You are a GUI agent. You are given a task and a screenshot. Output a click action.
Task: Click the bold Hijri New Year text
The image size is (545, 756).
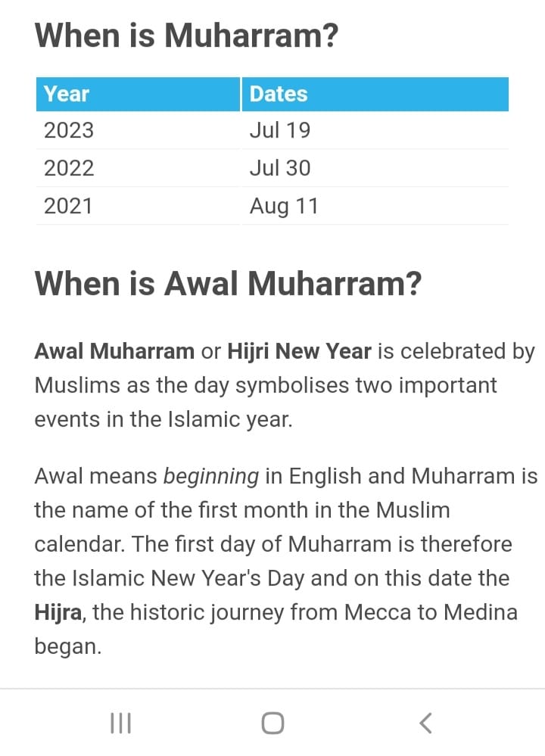299,351
